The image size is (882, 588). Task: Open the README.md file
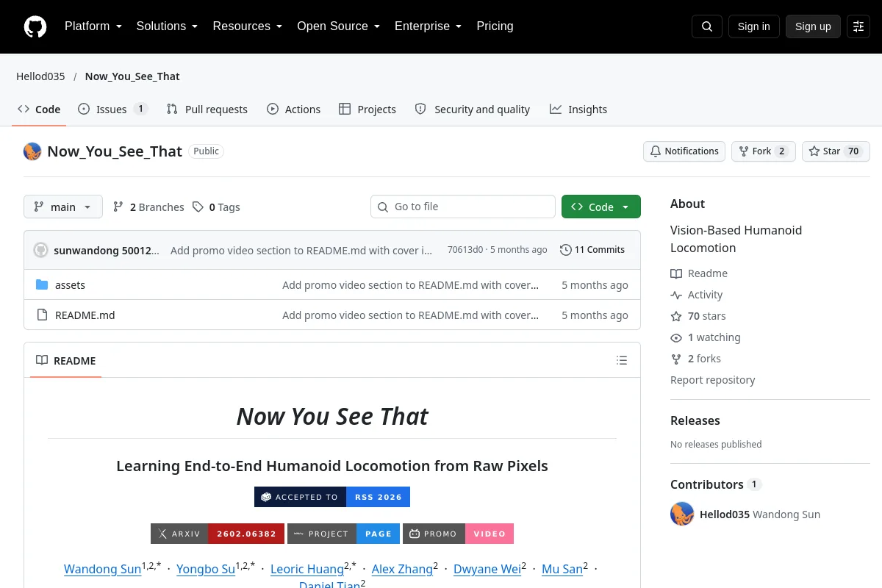click(x=85, y=315)
